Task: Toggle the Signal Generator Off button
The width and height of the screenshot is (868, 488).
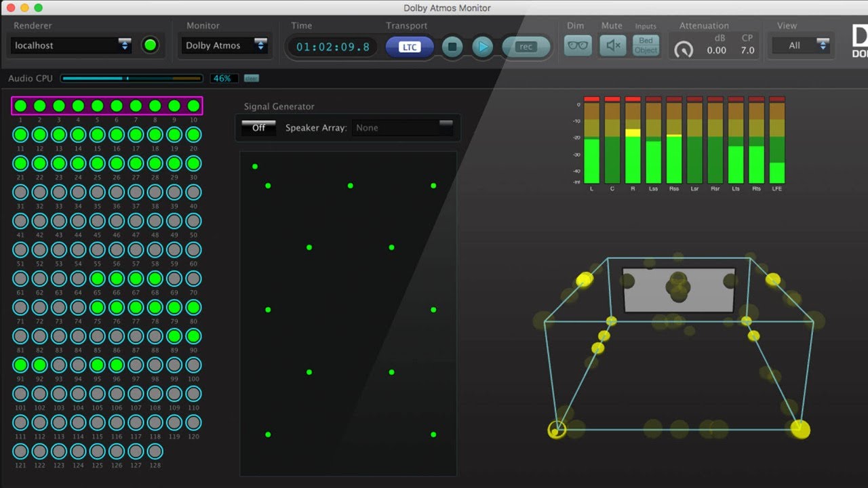Action: pyautogui.click(x=258, y=127)
